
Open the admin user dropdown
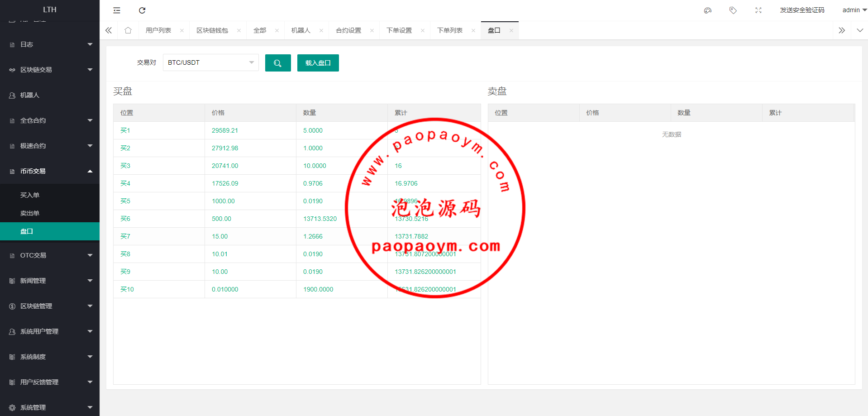click(854, 10)
